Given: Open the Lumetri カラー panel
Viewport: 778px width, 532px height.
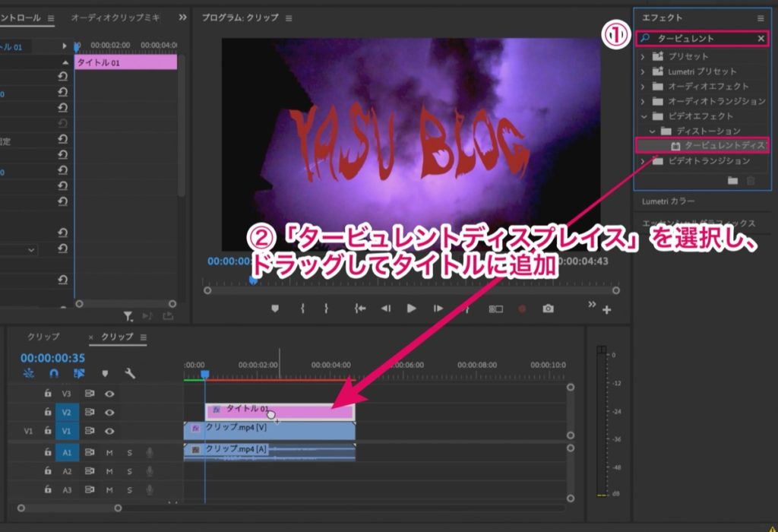Looking at the screenshot, I should [668, 201].
